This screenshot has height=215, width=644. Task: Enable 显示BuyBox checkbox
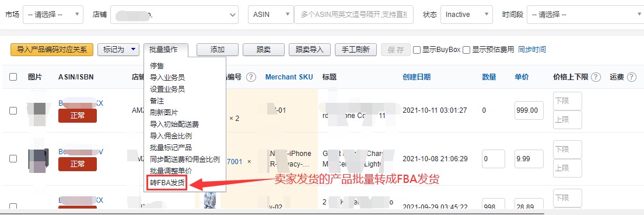coord(416,50)
